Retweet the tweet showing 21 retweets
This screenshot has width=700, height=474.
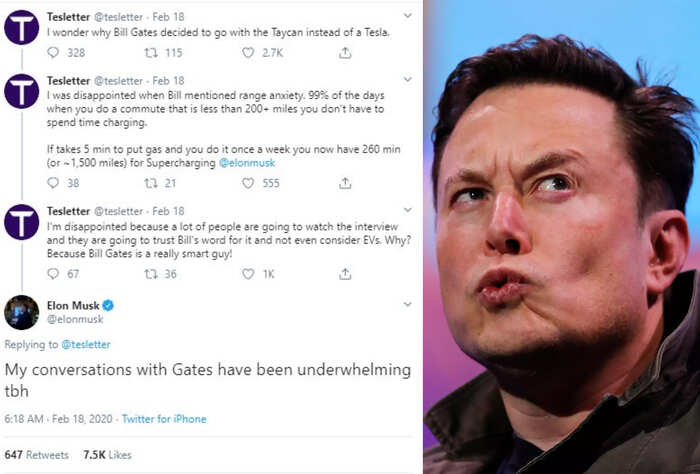click(151, 183)
